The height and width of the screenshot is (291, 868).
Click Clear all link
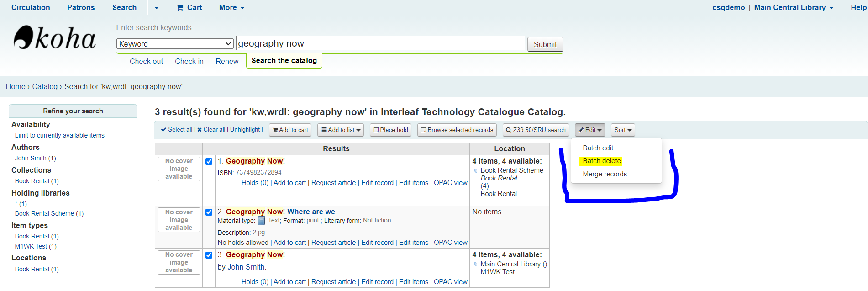point(211,130)
